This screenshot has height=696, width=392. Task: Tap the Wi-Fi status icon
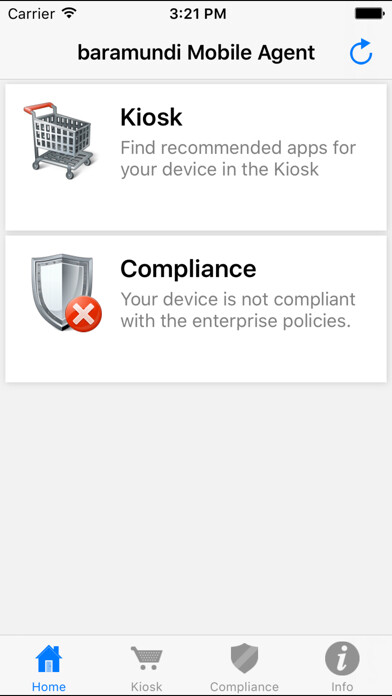point(69,13)
